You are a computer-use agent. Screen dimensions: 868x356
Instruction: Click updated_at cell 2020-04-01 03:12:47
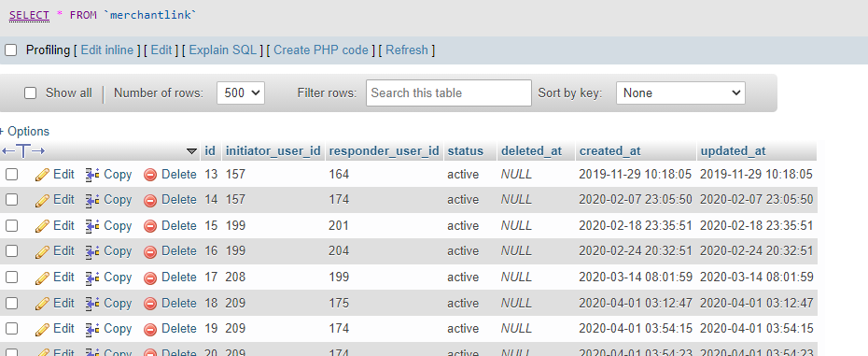pyautogui.click(x=757, y=304)
